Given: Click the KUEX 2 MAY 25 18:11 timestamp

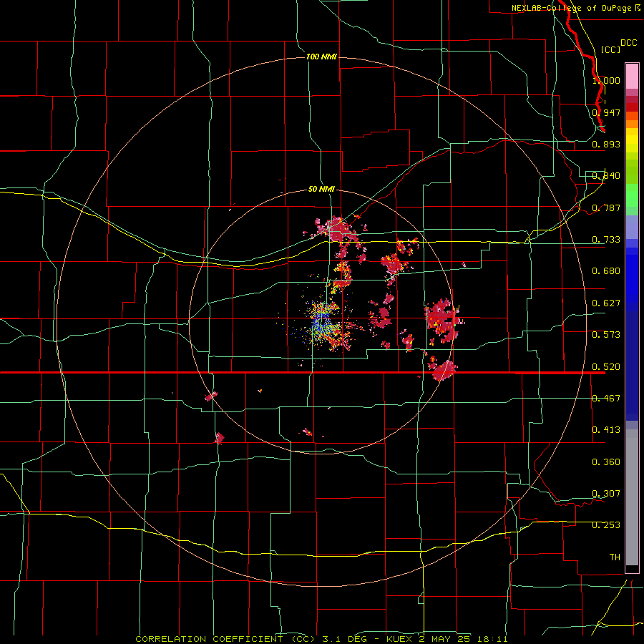Looking at the screenshot, I should coord(447,639).
